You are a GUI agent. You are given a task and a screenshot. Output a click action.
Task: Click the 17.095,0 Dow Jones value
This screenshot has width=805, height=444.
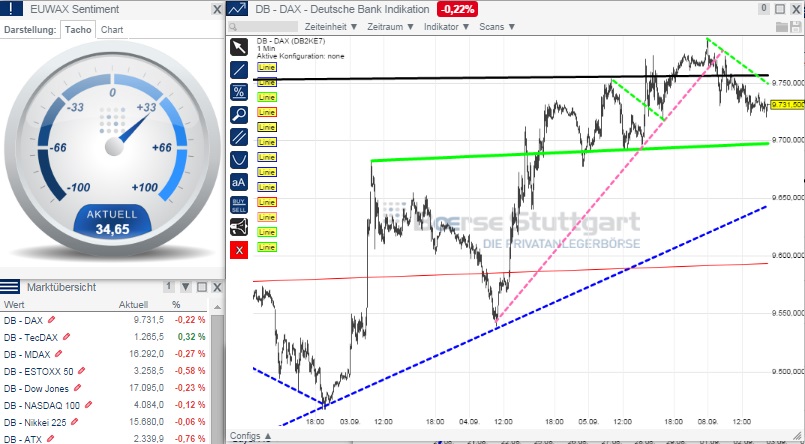[x=146, y=389]
